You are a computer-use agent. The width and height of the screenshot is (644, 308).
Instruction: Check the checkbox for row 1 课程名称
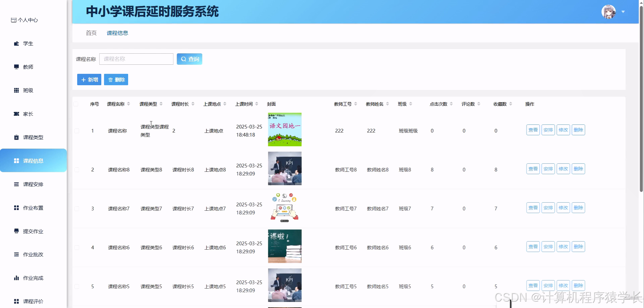click(x=76, y=131)
